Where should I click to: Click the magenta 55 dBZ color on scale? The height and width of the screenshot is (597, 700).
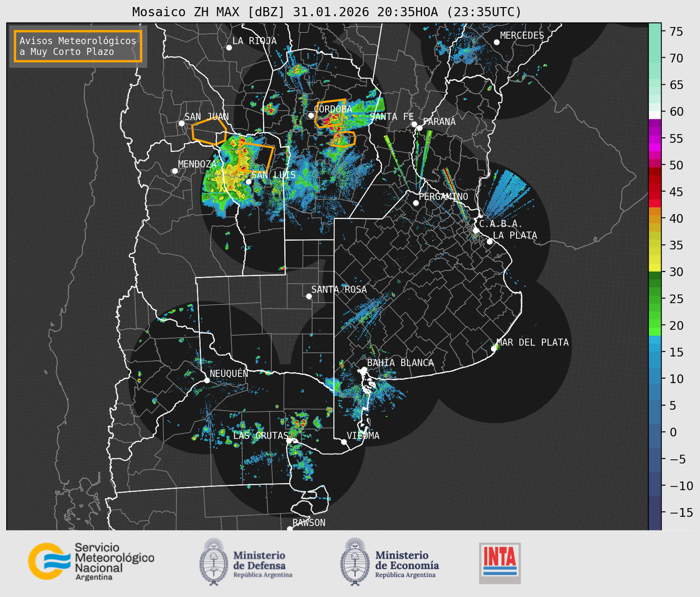click(654, 139)
